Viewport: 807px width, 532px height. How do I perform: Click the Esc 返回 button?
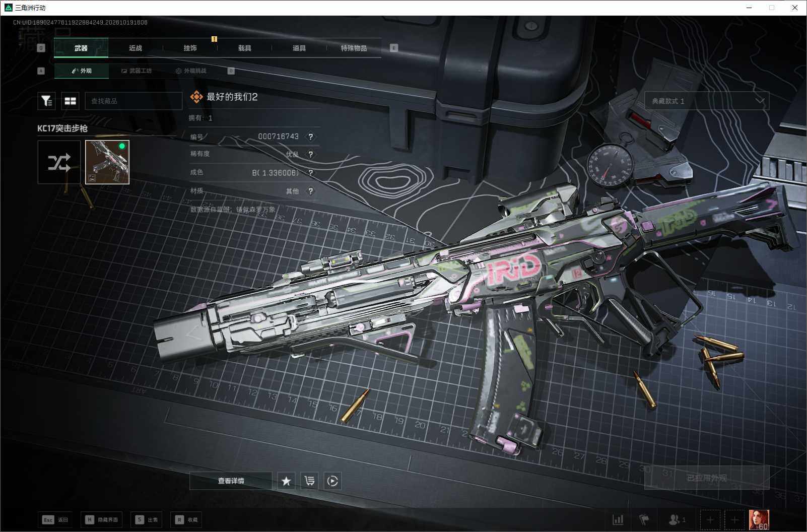tap(55, 519)
